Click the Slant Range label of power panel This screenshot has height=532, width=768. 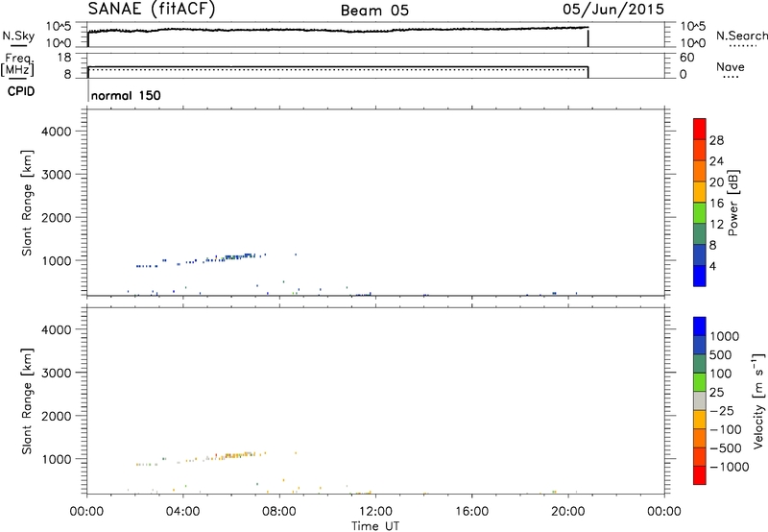(x=27, y=203)
